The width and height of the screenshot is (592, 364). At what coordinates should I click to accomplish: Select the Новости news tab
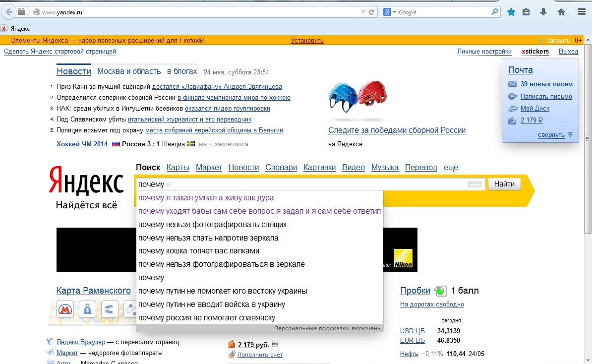[x=74, y=71]
